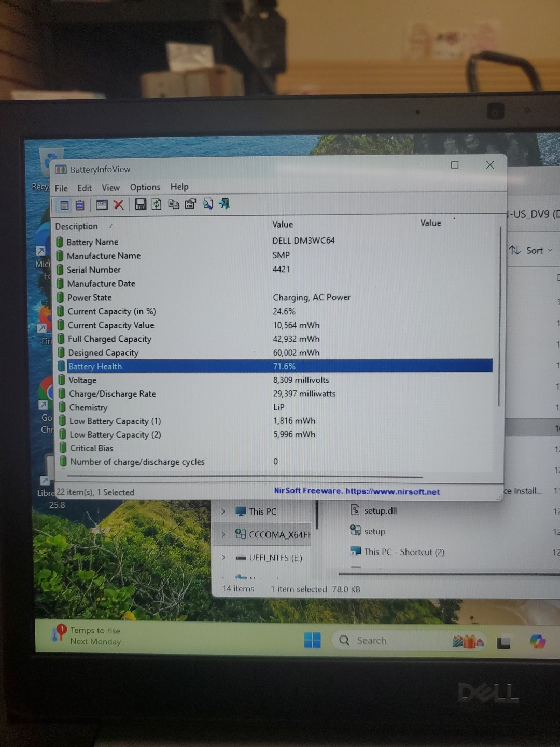Select the Full Charged Capacity row
The height and width of the screenshot is (747, 560).
click(274, 339)
